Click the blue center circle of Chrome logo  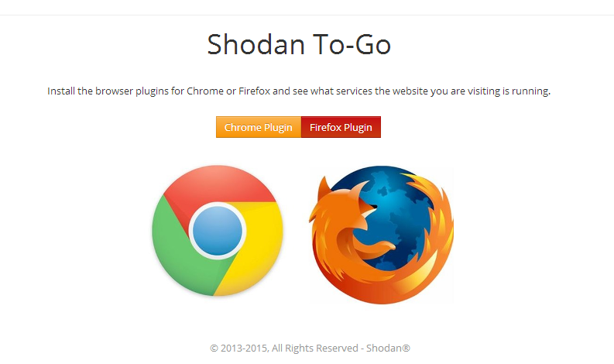[218, 231]
